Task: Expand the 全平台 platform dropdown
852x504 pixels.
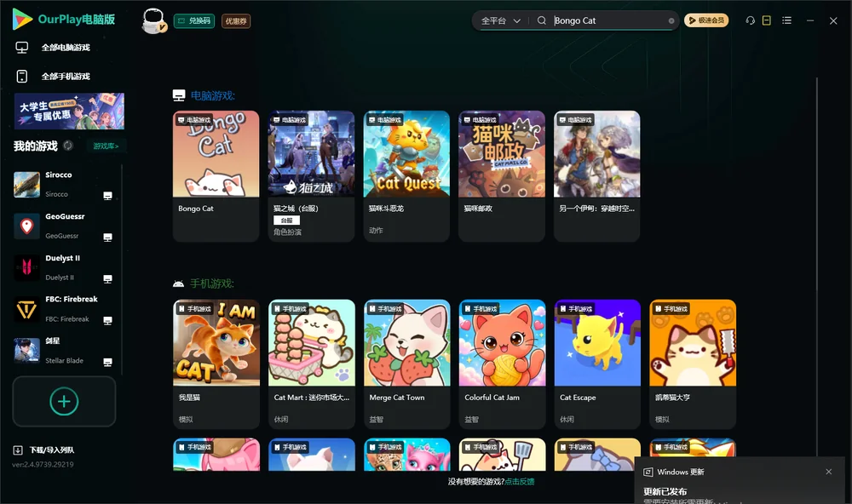Action: pyautogui.click(x=500, y=20)
